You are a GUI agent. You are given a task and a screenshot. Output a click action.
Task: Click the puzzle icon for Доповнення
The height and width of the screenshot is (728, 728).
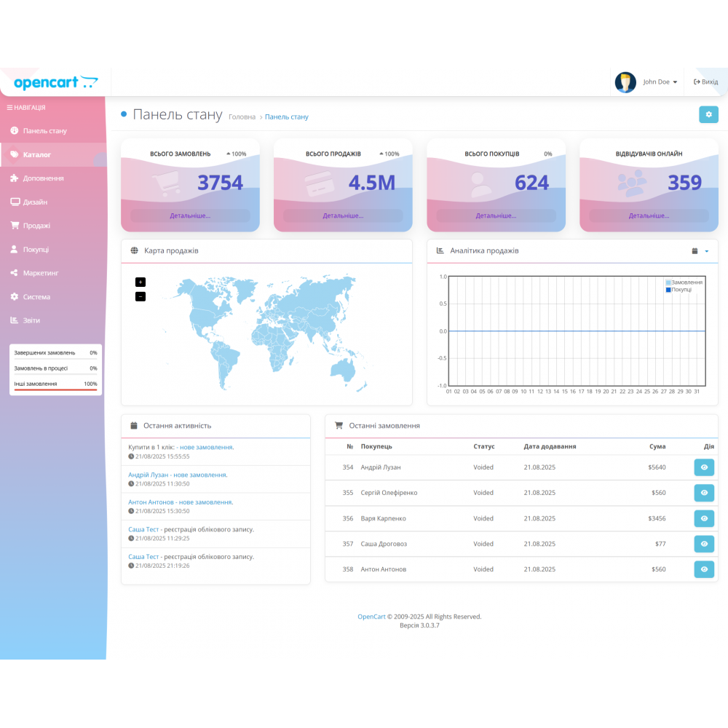tap(15, 178)
